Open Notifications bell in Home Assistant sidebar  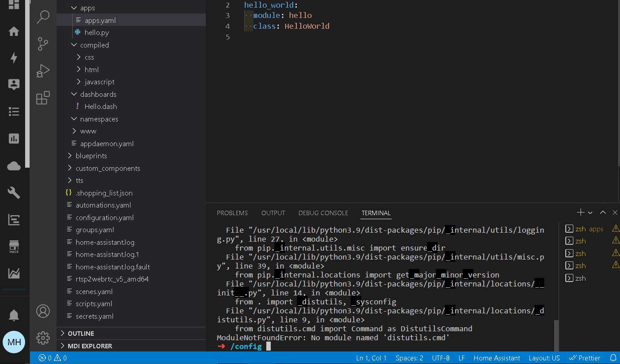14,315
